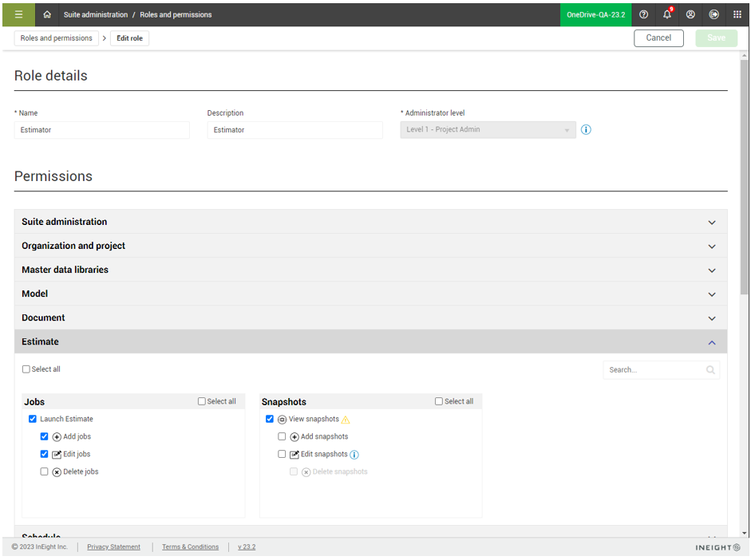Open the apps grid icon
This screenshot has width=751, height=560.
pyautogui.click(x=737, y=14)
